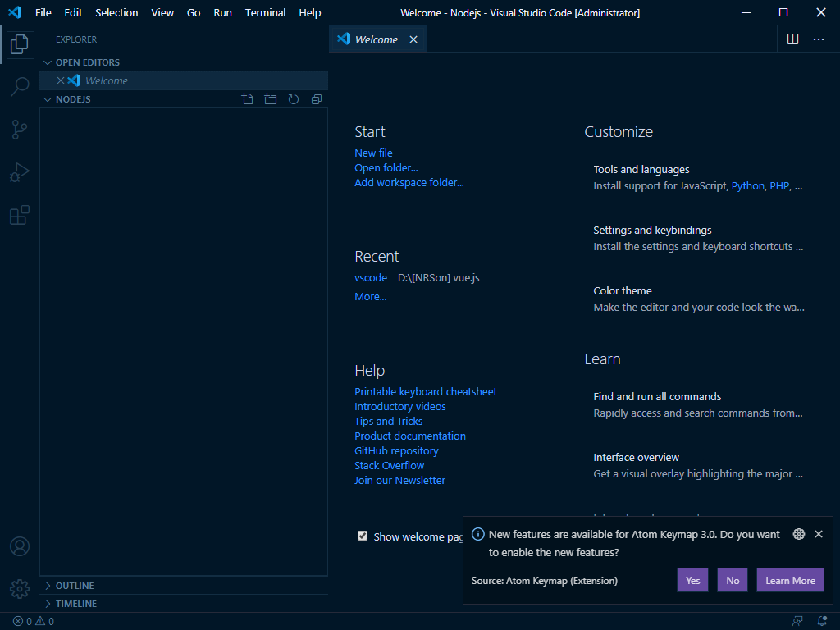Open the notifications bell in status bar
The width and height of the screenshot is (840, 630).
(822, 622)
